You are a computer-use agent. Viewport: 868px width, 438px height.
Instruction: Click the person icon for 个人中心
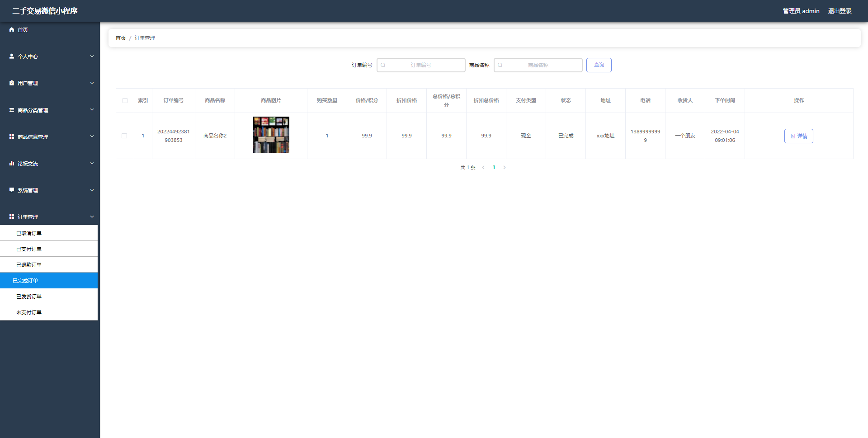[x=12, y=56]
